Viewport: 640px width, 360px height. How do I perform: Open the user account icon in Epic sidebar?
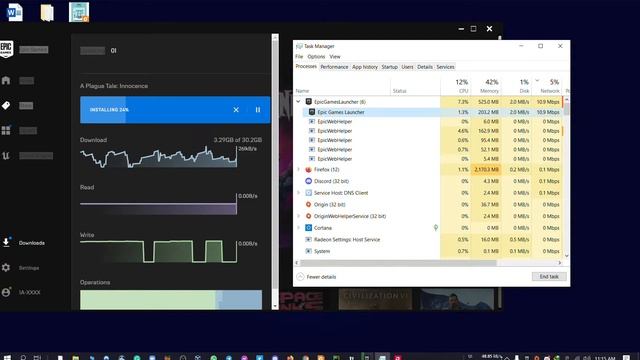pos(6,292)
